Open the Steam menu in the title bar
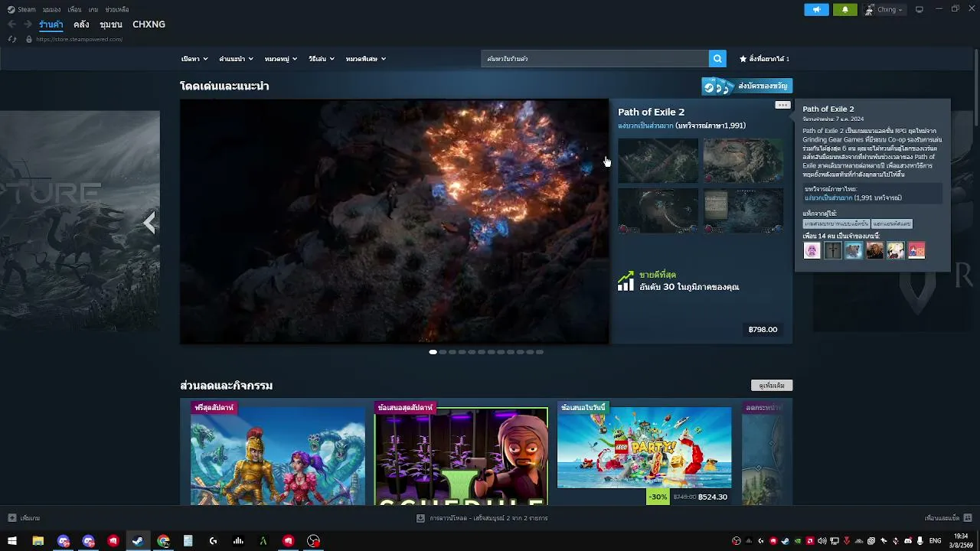This screenshot has width=980, height=551. click(x=27, y=10)
